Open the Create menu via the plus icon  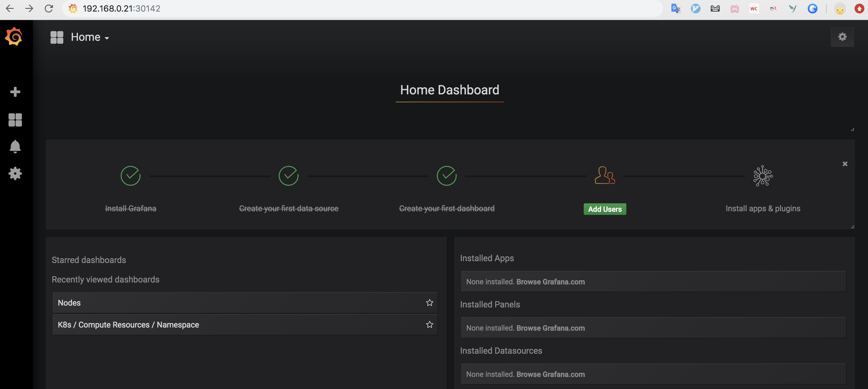(x=15, y=91)
